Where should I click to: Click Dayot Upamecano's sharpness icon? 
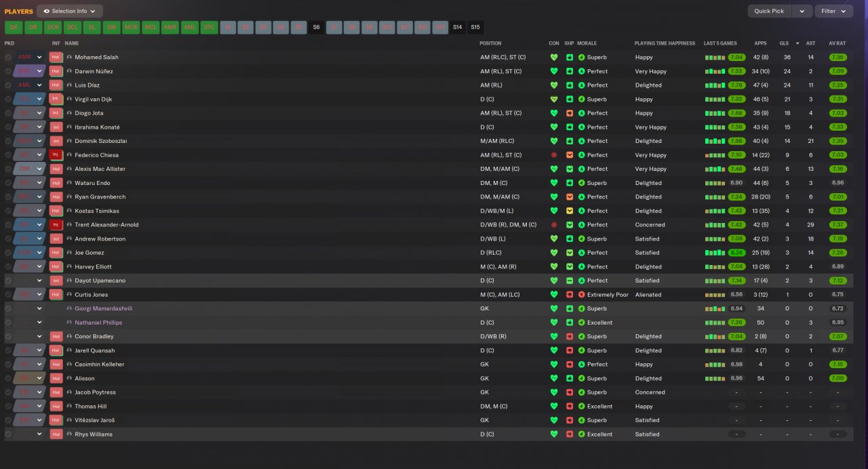570,281
